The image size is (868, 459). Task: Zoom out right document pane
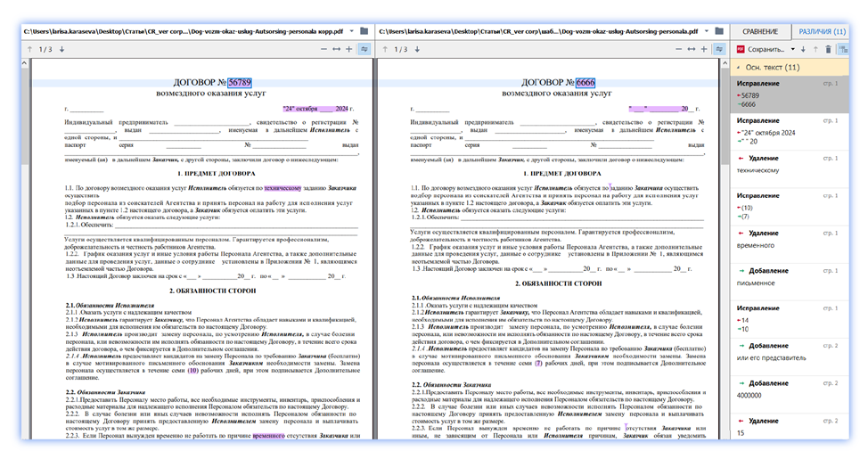679,49
